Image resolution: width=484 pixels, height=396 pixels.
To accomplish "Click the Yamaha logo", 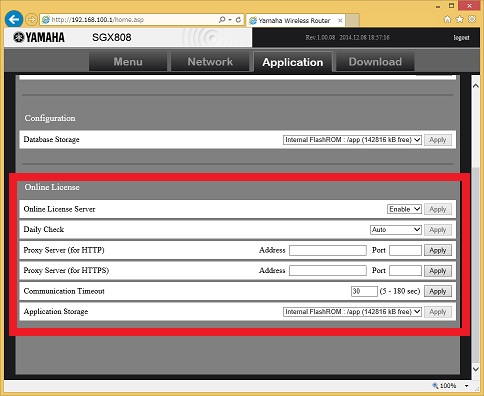I will pyautogui.click(x=39, y=37).
